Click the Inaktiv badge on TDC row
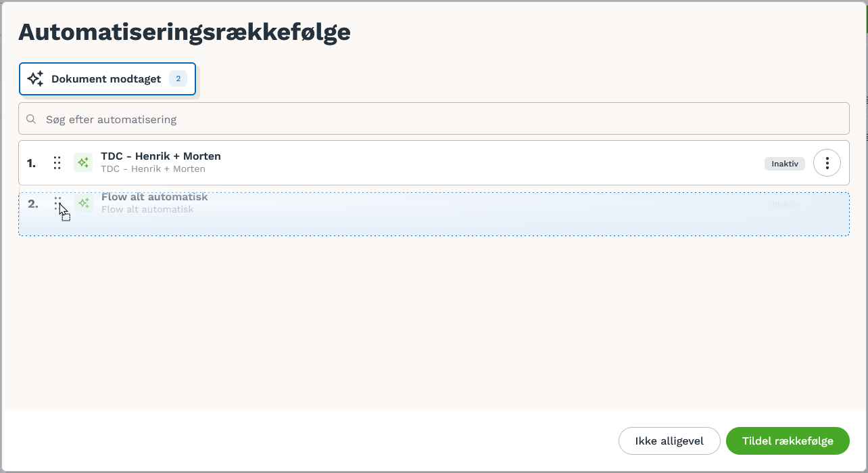868x473 pixels. (785, 163)
